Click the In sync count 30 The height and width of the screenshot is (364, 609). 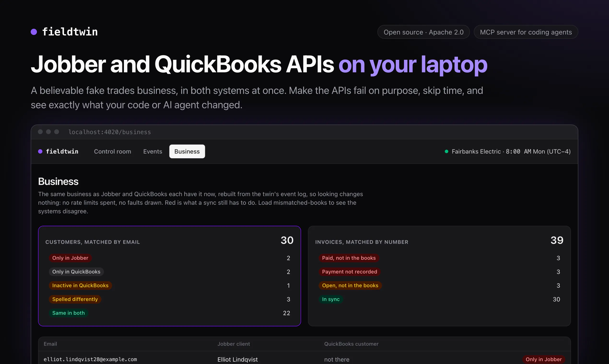pyautogui.click(x=556, y=299)
